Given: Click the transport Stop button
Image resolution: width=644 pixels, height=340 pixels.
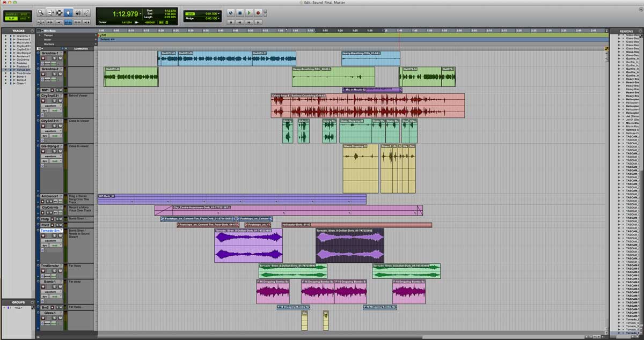Looking at the screenshot, I should [x=240, y=12].
